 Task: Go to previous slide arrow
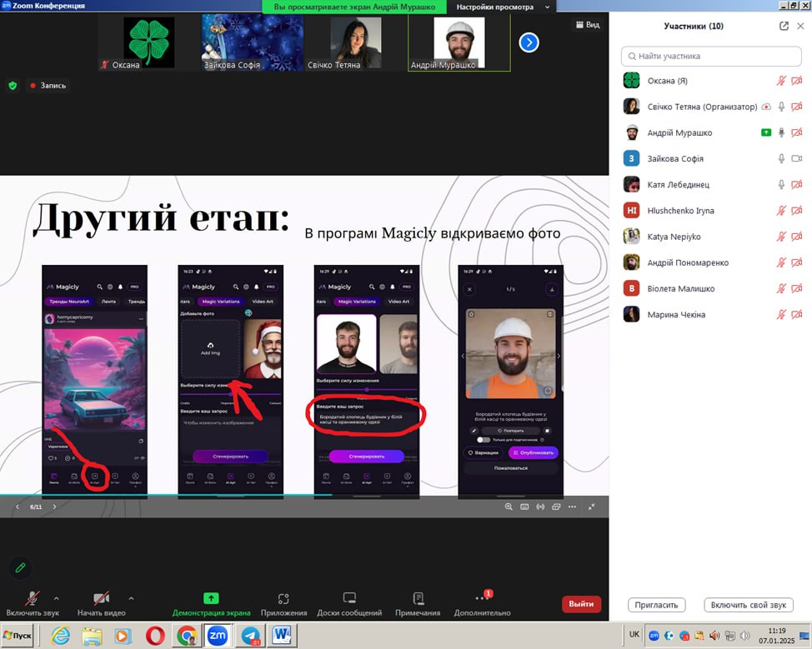tap(18, 507)
